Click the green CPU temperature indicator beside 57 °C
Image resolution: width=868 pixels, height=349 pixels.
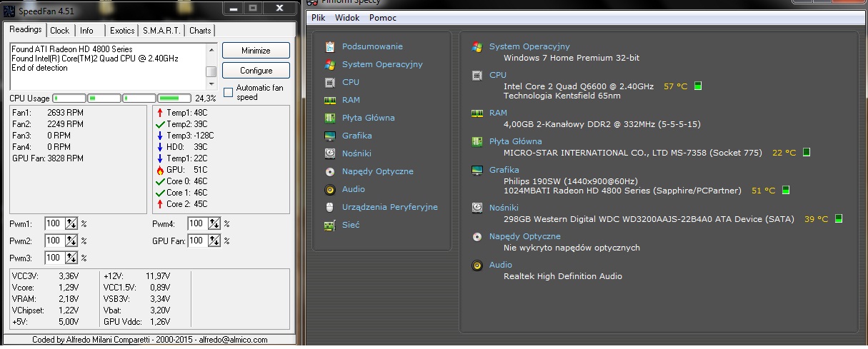pyautogui.click(x=698, y=86)
